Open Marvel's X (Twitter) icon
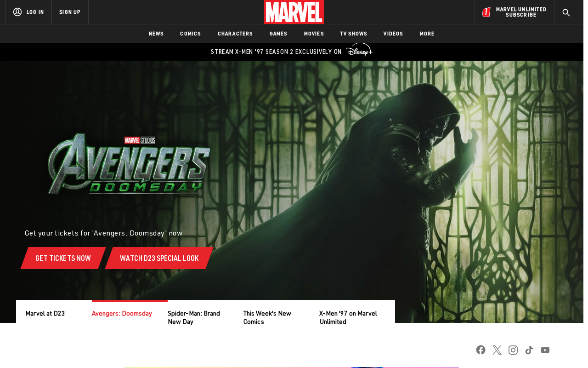Screen dimensions: 588x368 (x=497, y=350)
